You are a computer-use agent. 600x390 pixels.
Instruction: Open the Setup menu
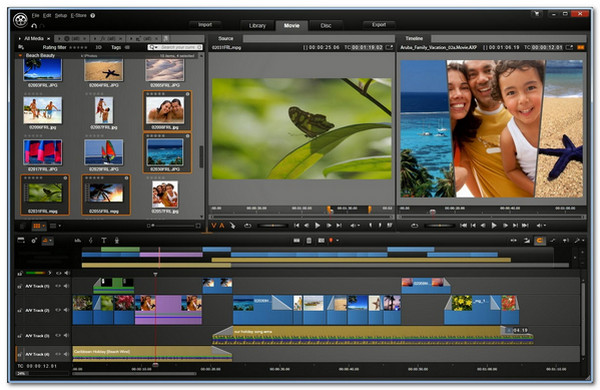tap(60, 16)
